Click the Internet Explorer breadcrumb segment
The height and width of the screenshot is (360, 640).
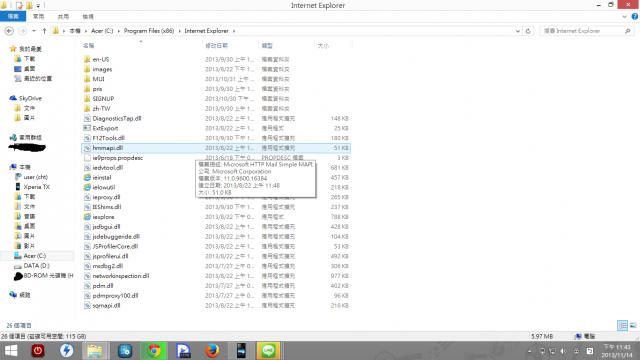pos(207,31)
